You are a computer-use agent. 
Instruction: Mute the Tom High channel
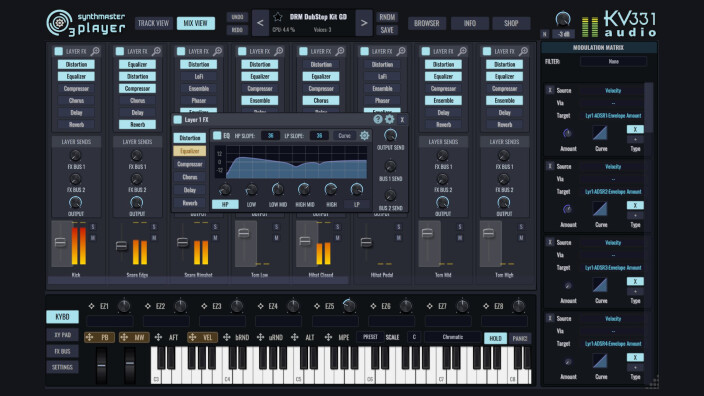point(521,238)
